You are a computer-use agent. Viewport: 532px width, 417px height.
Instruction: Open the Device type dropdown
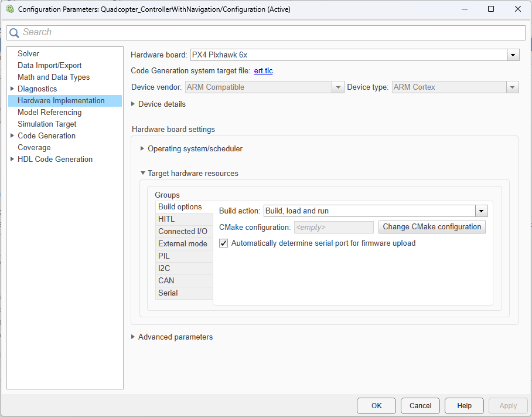pyautogui.click(x=512, y=87)
